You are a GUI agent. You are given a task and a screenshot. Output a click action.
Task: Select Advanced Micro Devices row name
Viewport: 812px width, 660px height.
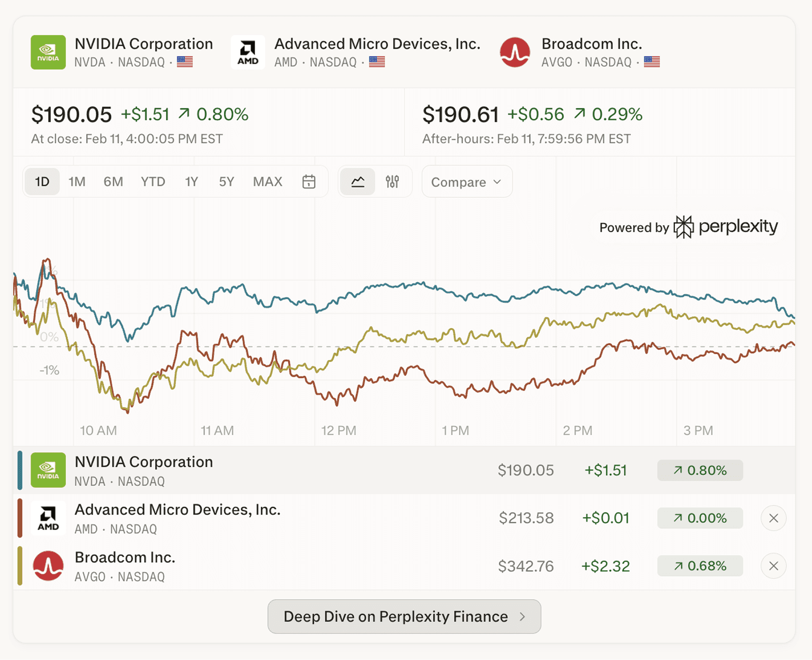(178, 510)
